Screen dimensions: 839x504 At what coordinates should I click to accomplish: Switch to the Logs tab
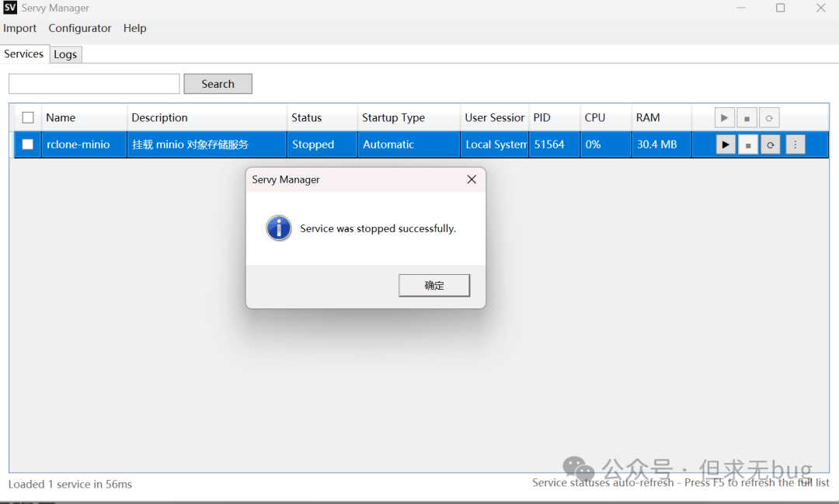pyautogui.click(x=65, y=54)
